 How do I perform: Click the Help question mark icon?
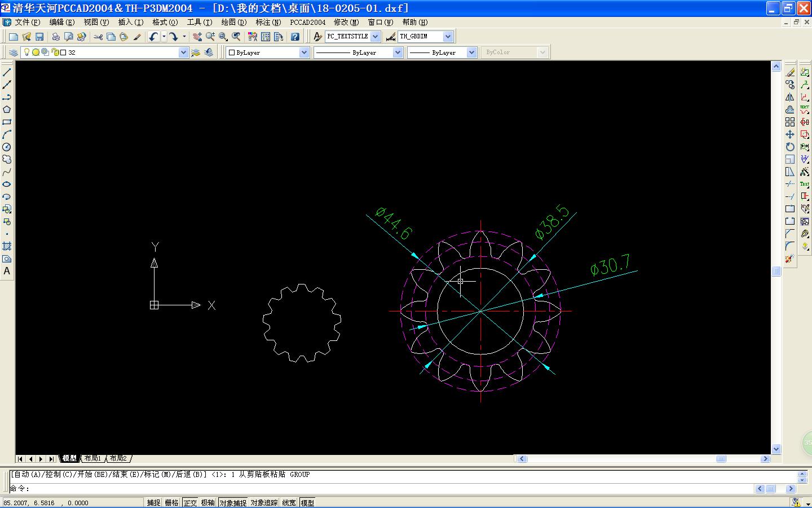(x=295, y=37)
